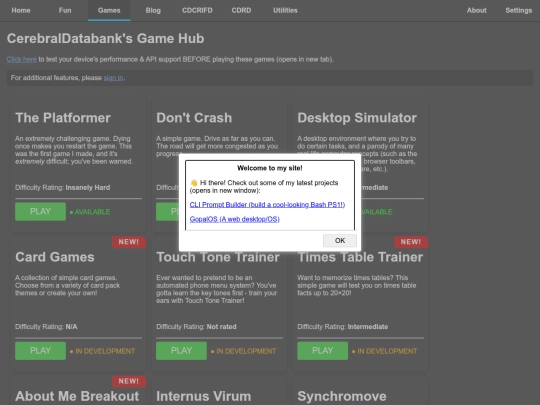Screen dimensions: 540x405
Task: Click 'Difficulty Rating: Not rated' text
Action: click(x=196, y=327)
